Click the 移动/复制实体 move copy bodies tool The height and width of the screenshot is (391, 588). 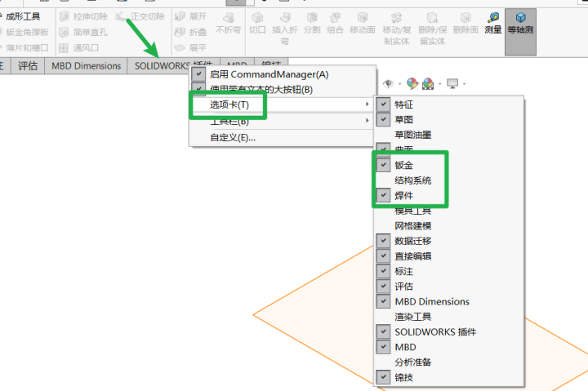[396, 29]
